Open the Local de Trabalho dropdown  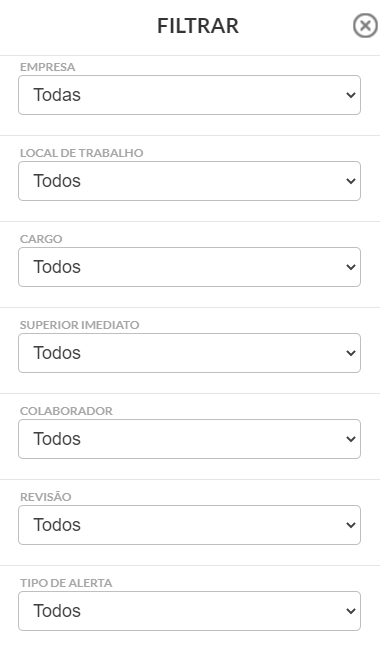(x=190, y=181)
